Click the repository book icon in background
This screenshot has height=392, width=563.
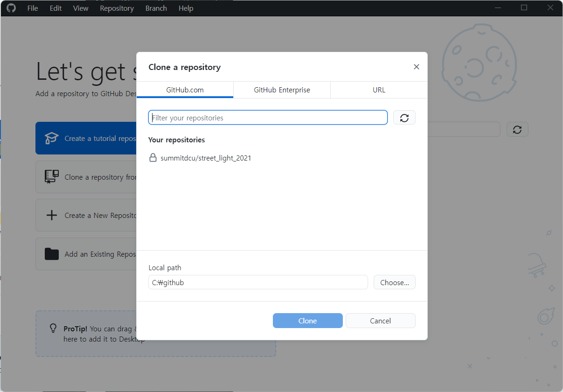tap(52, 176)
